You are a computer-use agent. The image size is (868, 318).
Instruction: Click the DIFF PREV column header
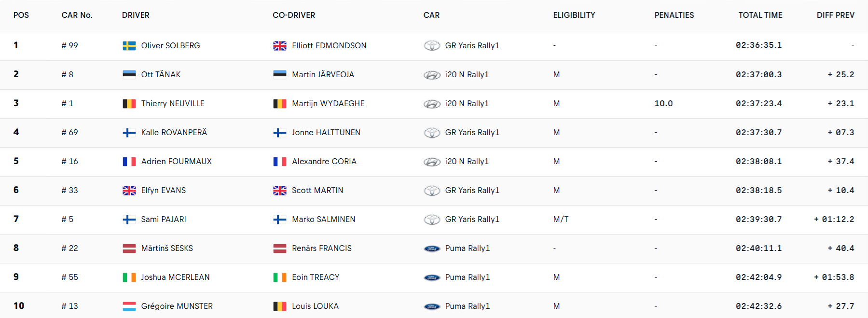(x=835, y=15)
